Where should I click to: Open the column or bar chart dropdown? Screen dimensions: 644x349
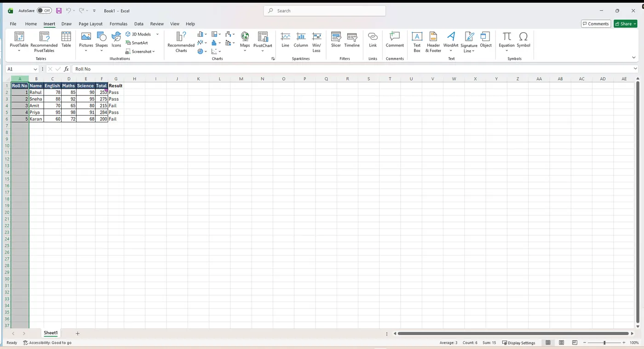click(x=202, y=34)
